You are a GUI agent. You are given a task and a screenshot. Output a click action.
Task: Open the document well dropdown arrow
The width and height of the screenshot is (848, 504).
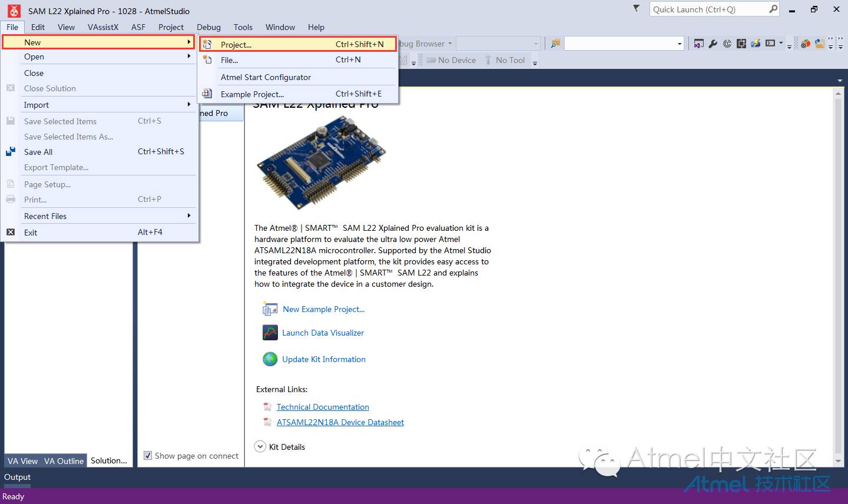tap(840, 80)
